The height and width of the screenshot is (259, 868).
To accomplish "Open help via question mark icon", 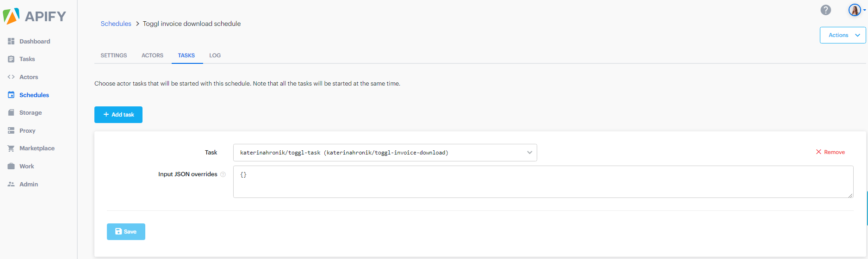I will (x=826, y=10).
